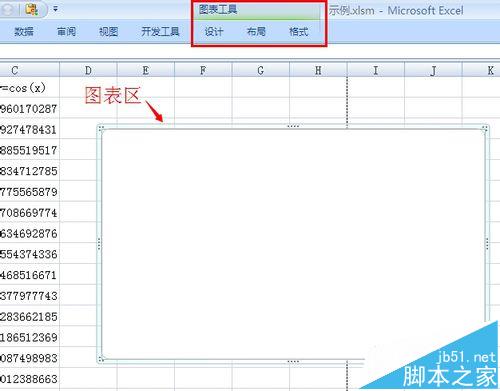This screenshot has height=391, width=500.
Task: Click the cell ending in 377977743
Action: (x=30, y=296)
